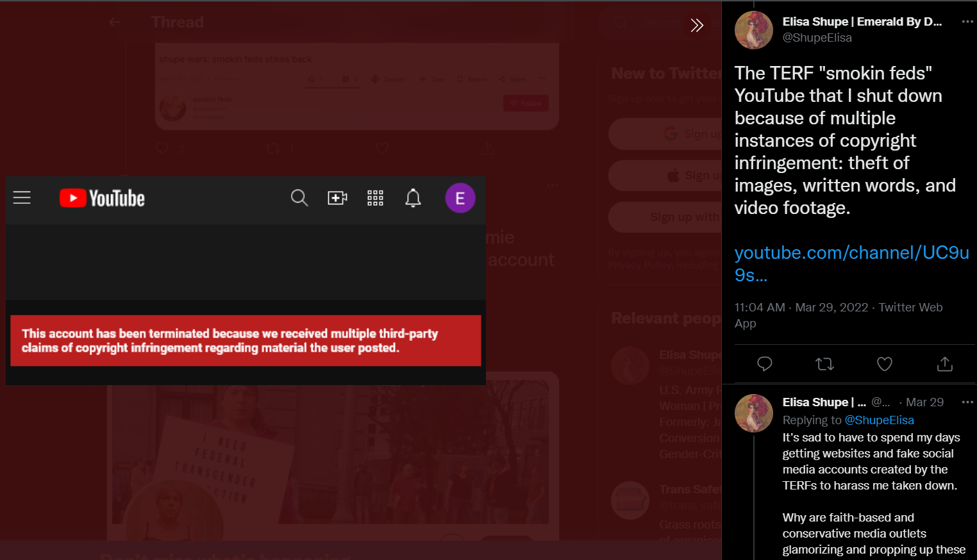Open the tweet timestamp 11:04 AM Mar 29, 2022
This screenshot has width=977, height=560.
801,308
